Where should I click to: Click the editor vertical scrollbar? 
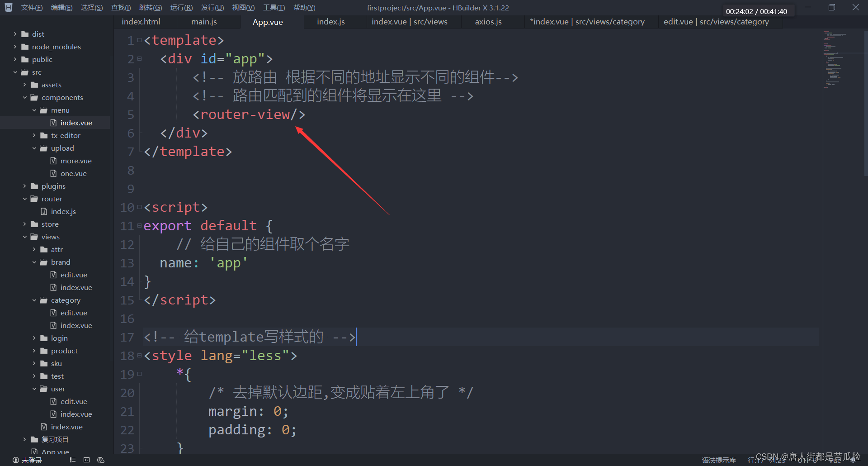(865, 103)
